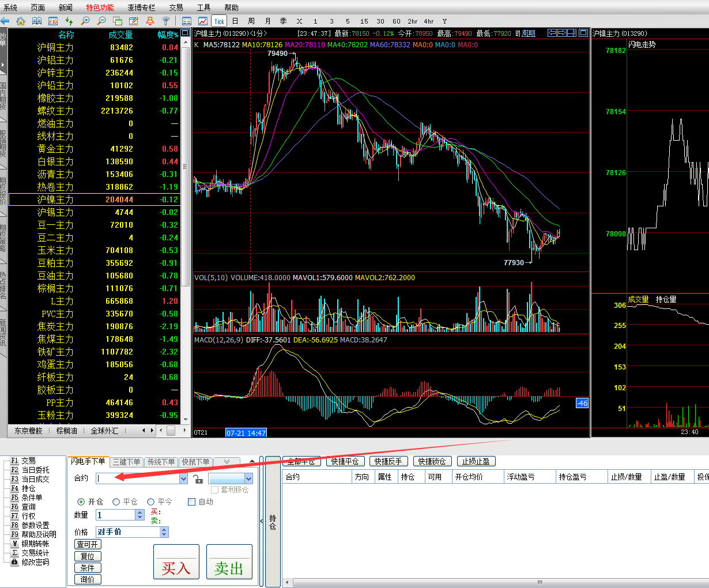Click the line chart toolbar icon
The image size is (709, 588).
(203, 21)
